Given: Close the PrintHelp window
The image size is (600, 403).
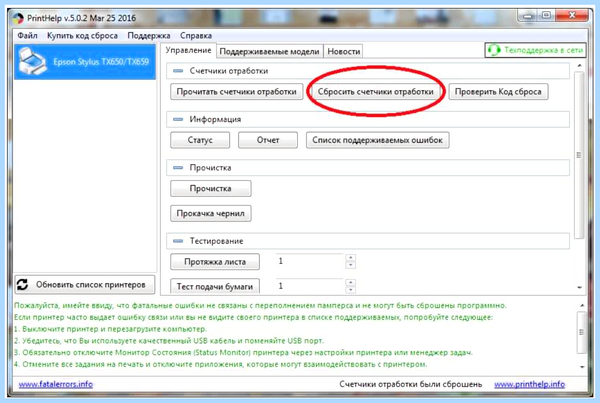Looking at the screenshot, I should click(x=572, y=15).
